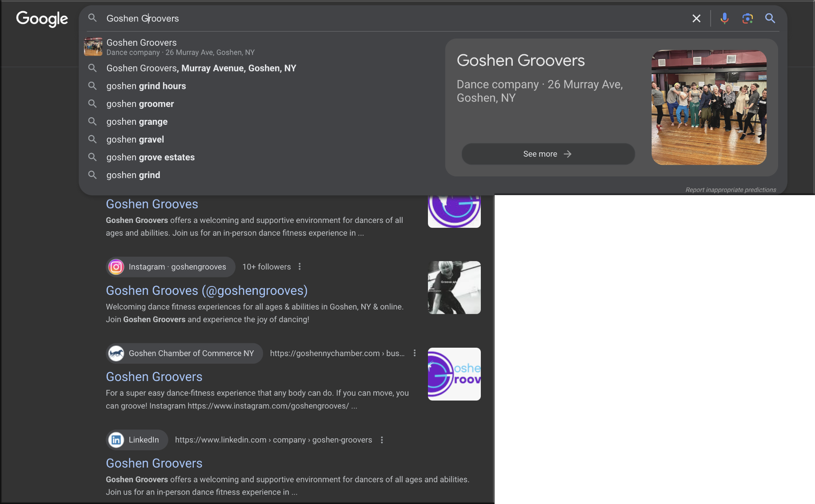Open the three-dot menu on the LinkedIn result

coord(382,440)
